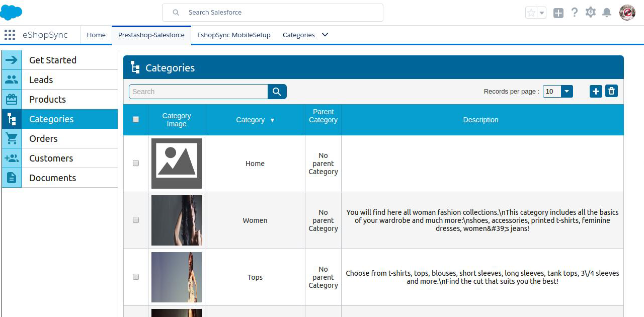
Task: Click the category search magnifier button
Action: click(277, 92)
